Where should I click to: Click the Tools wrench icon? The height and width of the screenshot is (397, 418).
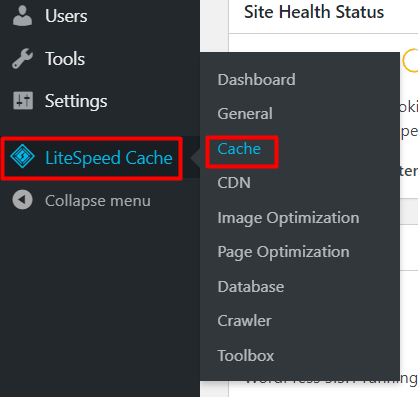[22, 58]
